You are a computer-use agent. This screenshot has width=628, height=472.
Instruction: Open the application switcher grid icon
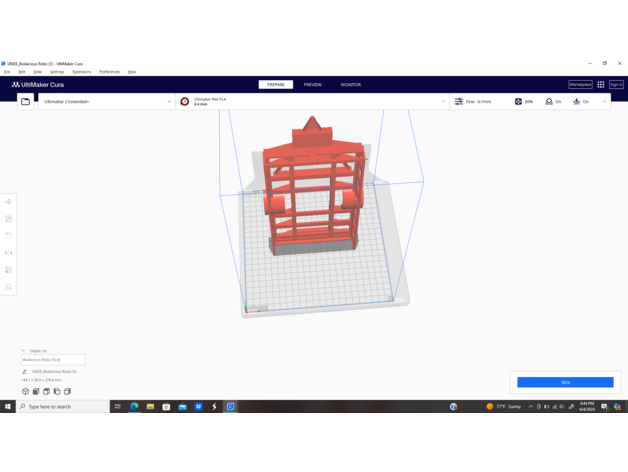601,85
